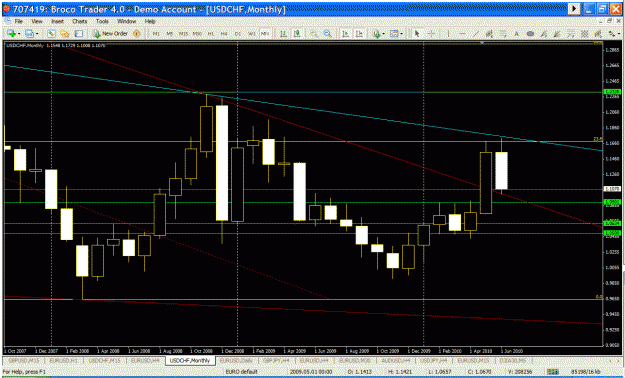Switch to the AUDUSD,H4 chart tab
Viewport: 625px width, 378px height.
(x=395, y=360)
